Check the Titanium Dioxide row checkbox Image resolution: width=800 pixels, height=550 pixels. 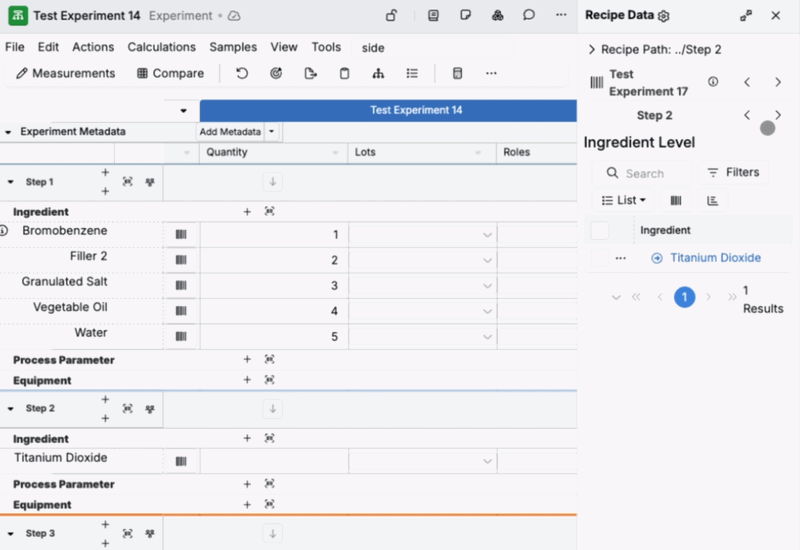pyautogui.click(x=600, y=258)
